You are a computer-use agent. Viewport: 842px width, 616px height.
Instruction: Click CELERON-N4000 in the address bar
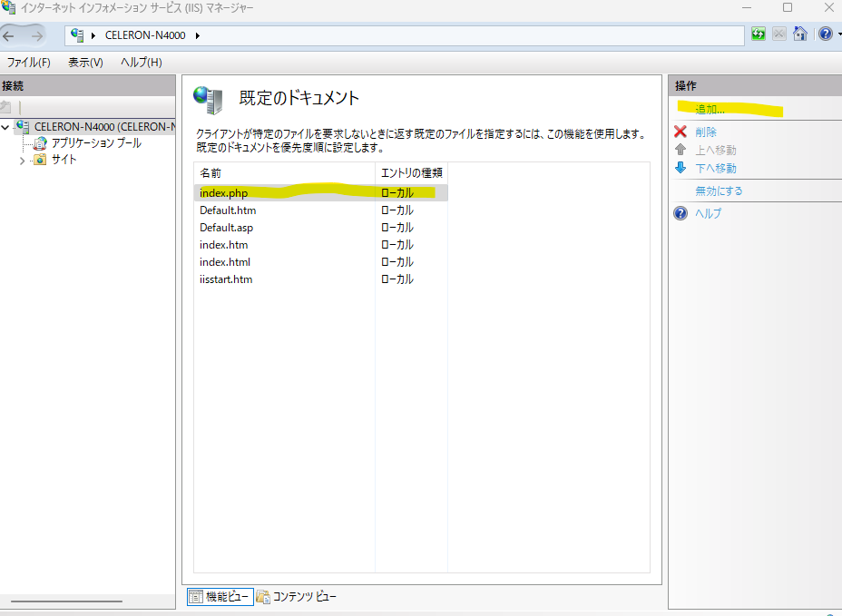pyautogui.click(x=145, y=35)
